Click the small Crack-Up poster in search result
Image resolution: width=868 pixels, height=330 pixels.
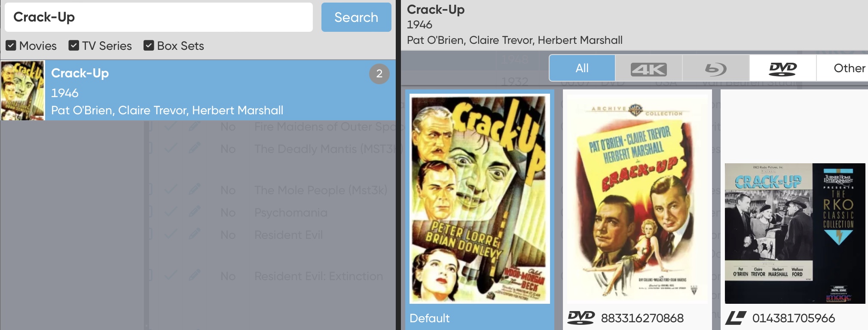(23, 90)
